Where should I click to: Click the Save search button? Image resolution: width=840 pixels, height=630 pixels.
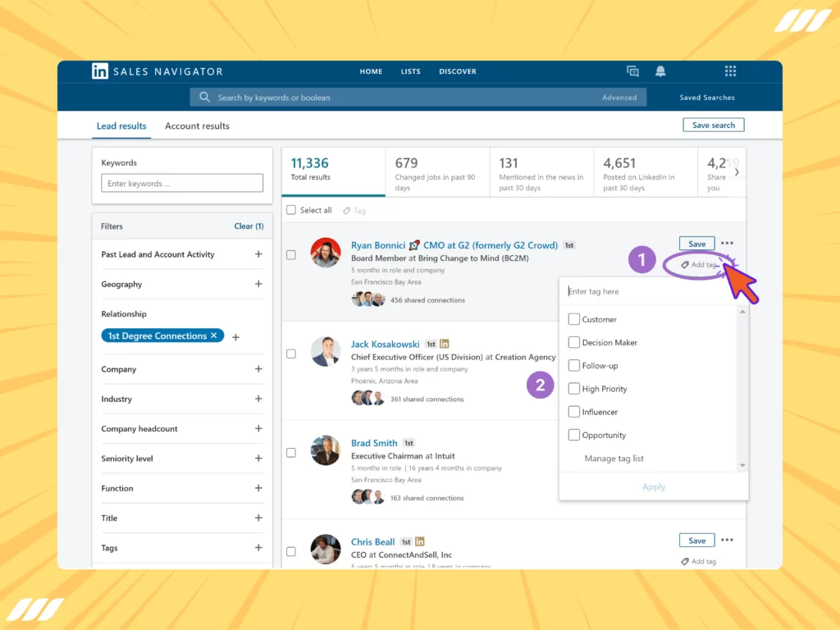point(714,125)
